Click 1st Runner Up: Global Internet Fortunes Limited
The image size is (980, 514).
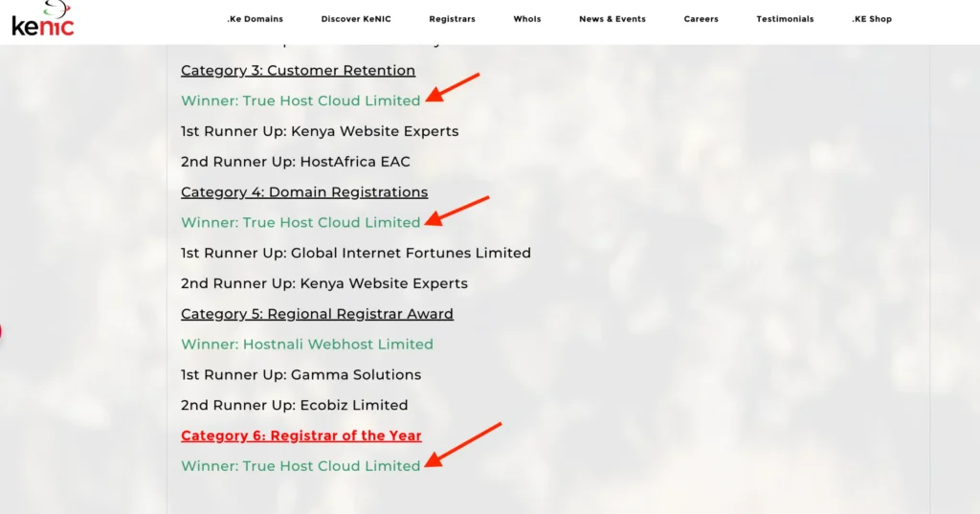356,254
